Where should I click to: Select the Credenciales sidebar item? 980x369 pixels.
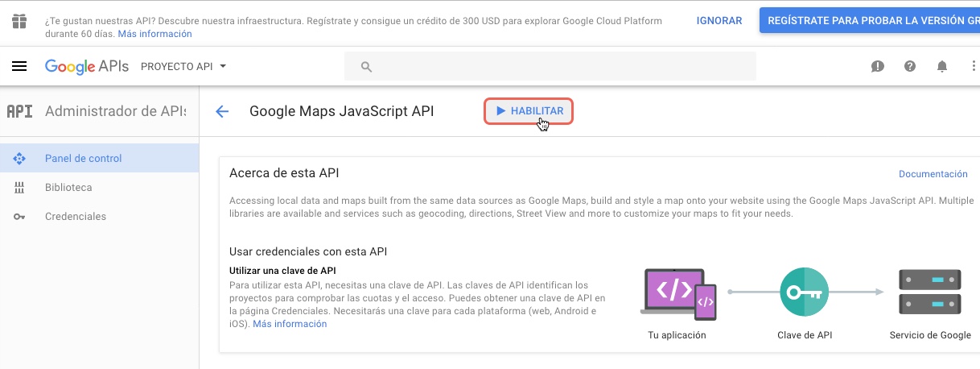[99, 216]
